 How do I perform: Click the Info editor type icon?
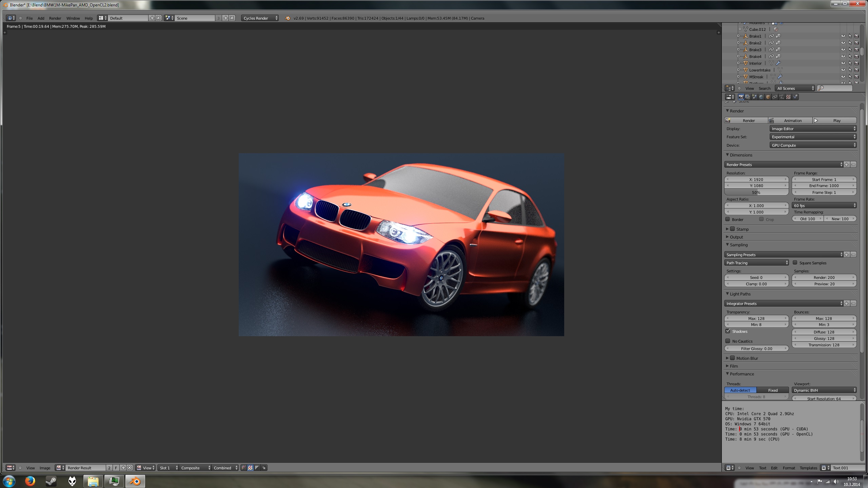[11, 18]
